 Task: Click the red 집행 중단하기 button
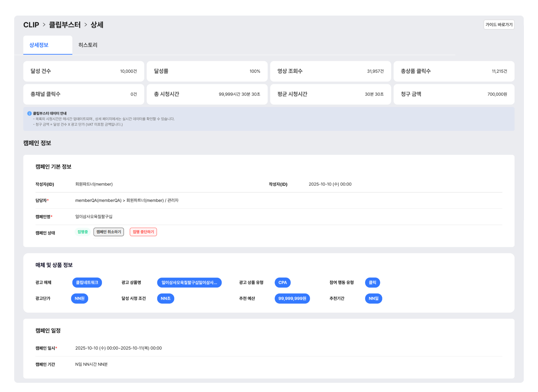click(143, 232)
